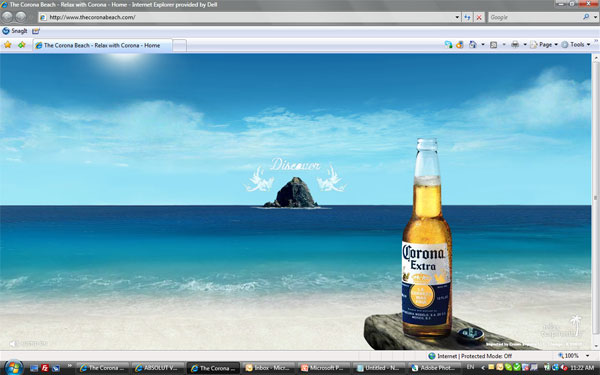Expand the Home button dropdown arrow
The height and width of the screenshot is (375, 600).
[483, 45]
